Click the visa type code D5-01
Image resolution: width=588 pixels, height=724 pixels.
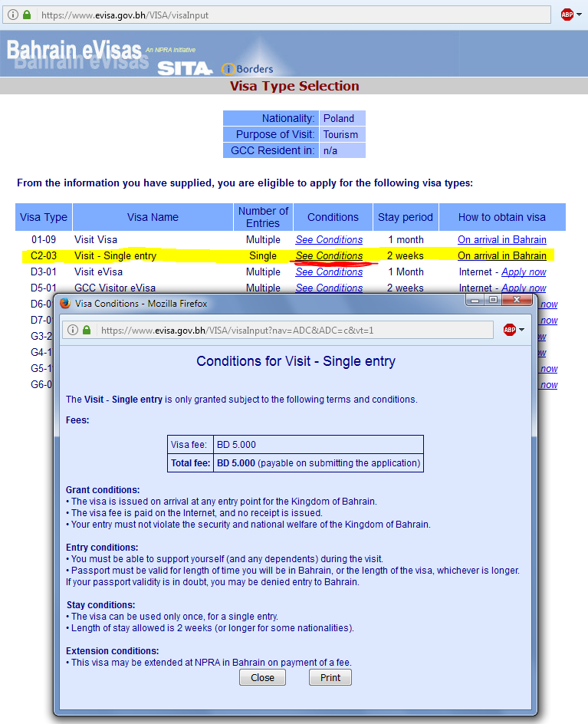(44, 288)
